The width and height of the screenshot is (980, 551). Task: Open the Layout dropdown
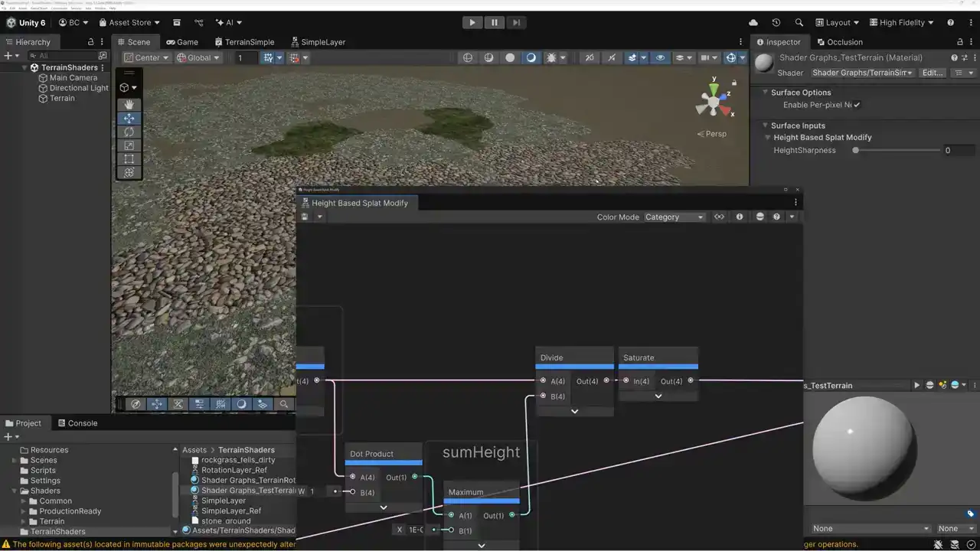point(837,22)
